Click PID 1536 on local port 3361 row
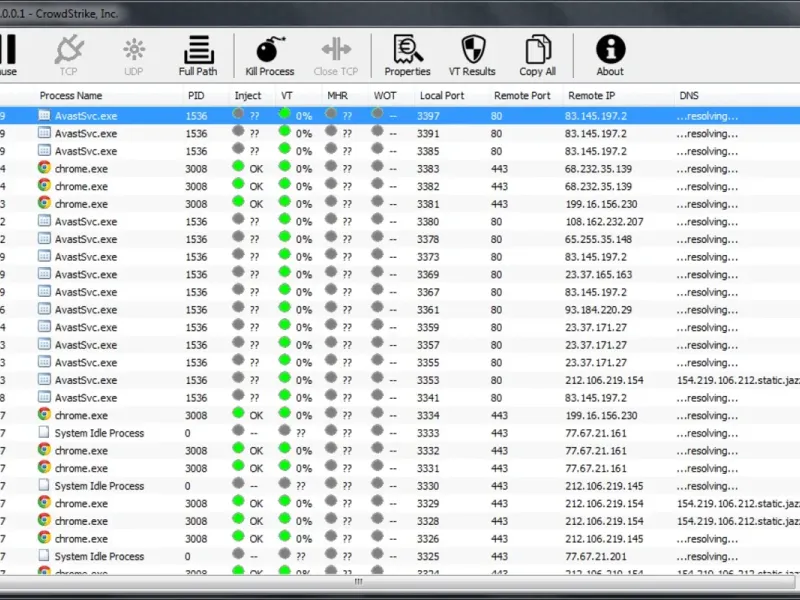800x600 pixels. pyautogui.click(x=196, y=310)
